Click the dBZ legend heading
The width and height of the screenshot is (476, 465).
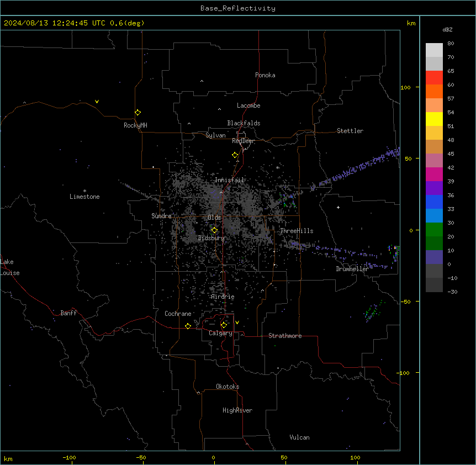[447, 29]
